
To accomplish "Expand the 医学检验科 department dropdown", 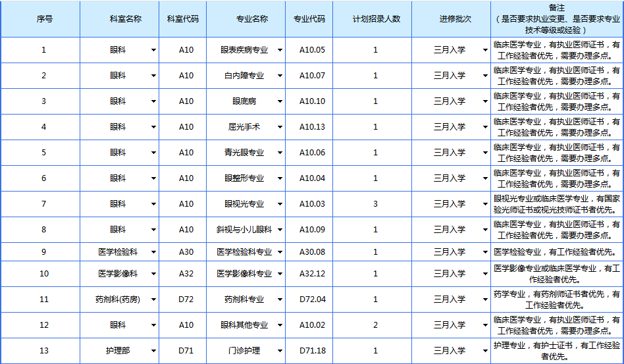I will click(153, 252).
